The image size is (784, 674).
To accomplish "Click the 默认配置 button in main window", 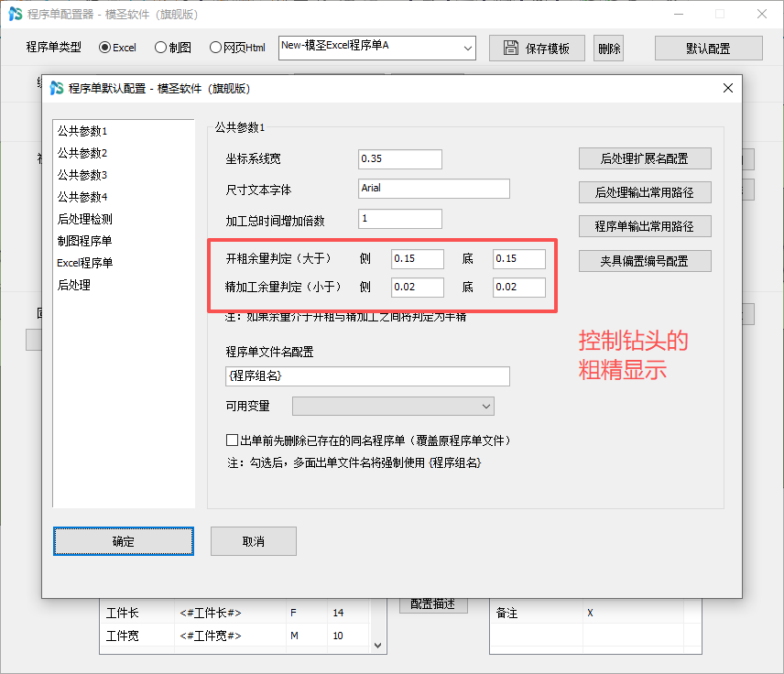I will pos(709,48).
